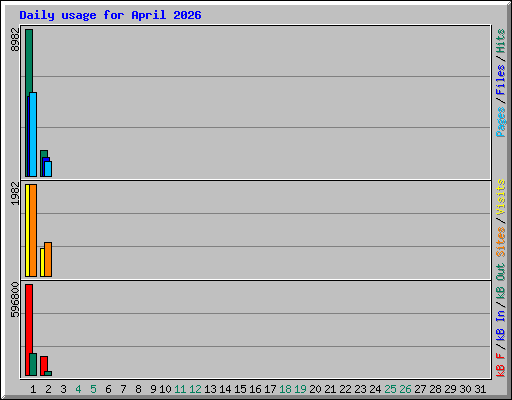Click the kB F legend label
The width and height of the screenshot is (512, 400).
[500, 365]
